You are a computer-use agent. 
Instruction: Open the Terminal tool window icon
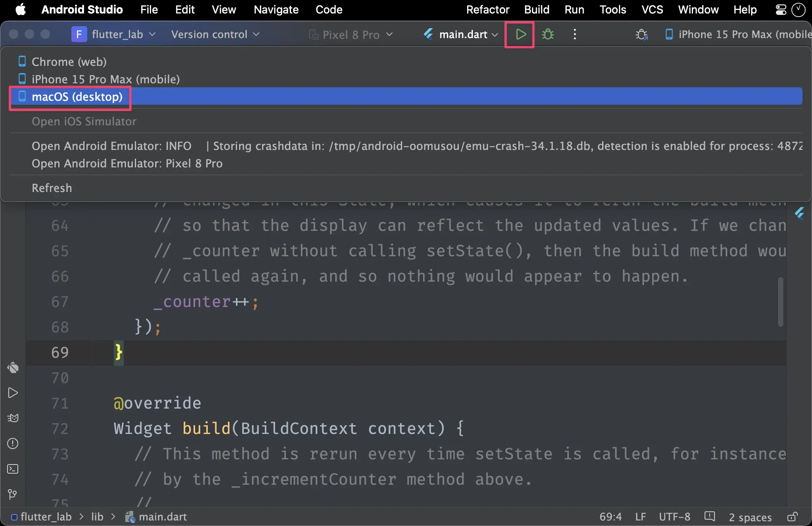coord(13,469)
